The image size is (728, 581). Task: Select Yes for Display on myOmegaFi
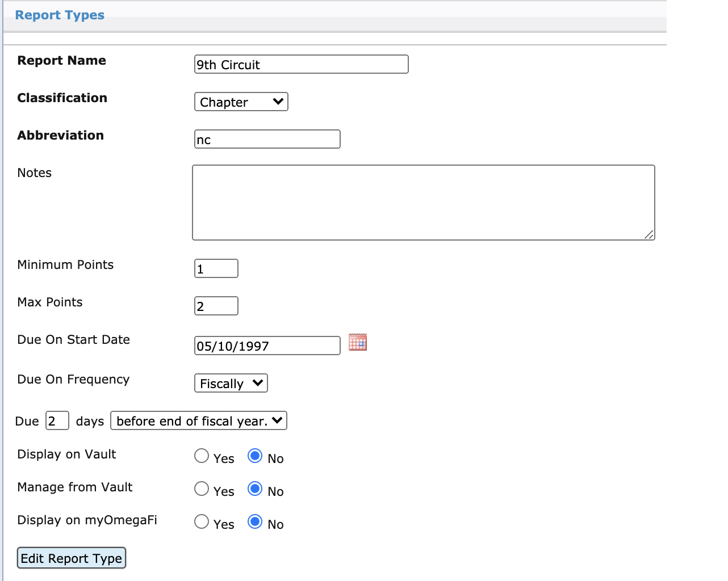tap(202, 521)
